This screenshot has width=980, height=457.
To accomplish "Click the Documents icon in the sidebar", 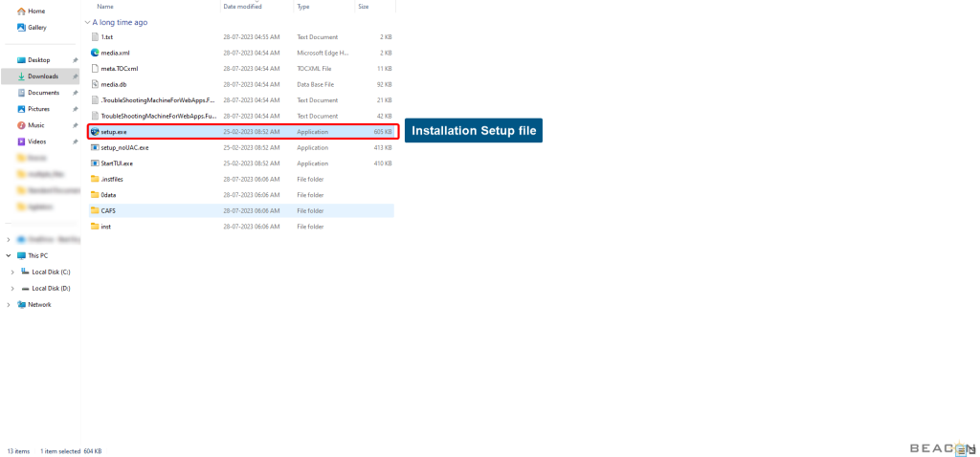I will tap(21, 93).
